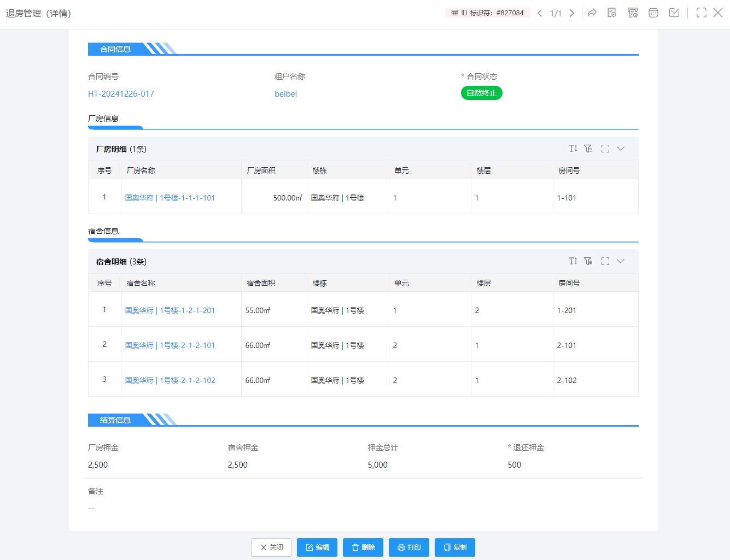
Task: Click the 删除 delete button
Action: click(x=363, y=547)
